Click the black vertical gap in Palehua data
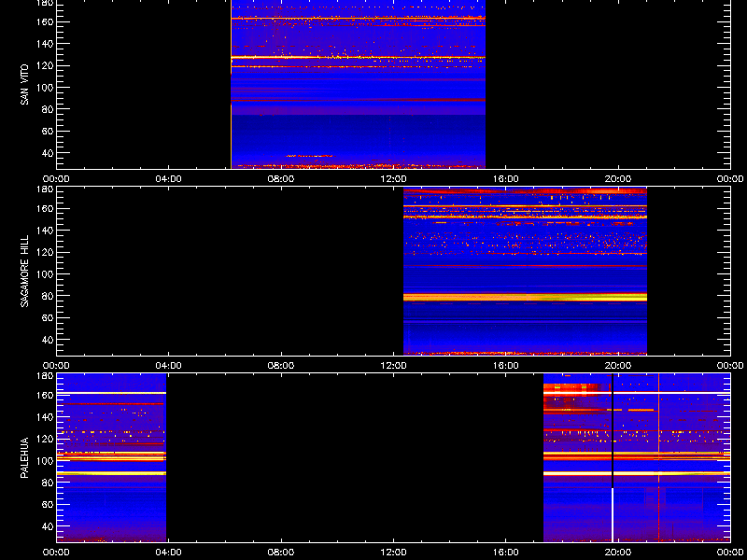747x560 pixels. [x=613, y=430]
